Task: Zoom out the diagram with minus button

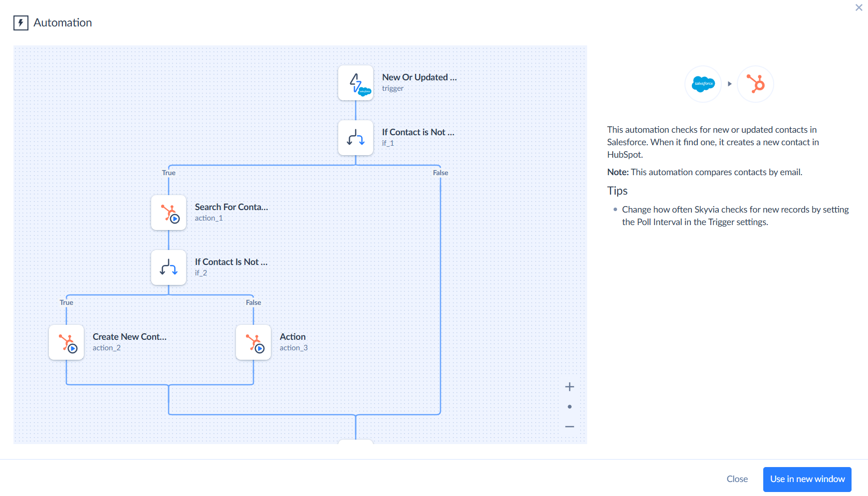Action: [x=569, y=427]
